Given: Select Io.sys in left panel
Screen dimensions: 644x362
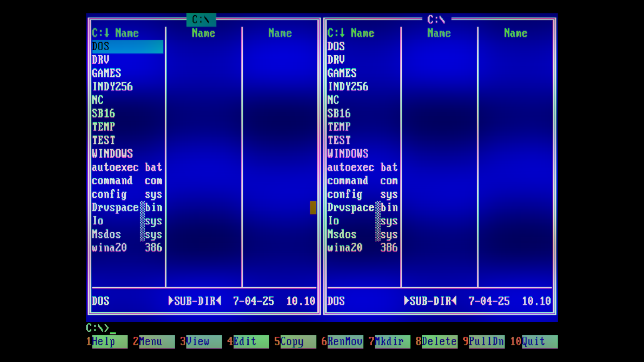Looking at the screenshot, I should coord(128,221).
